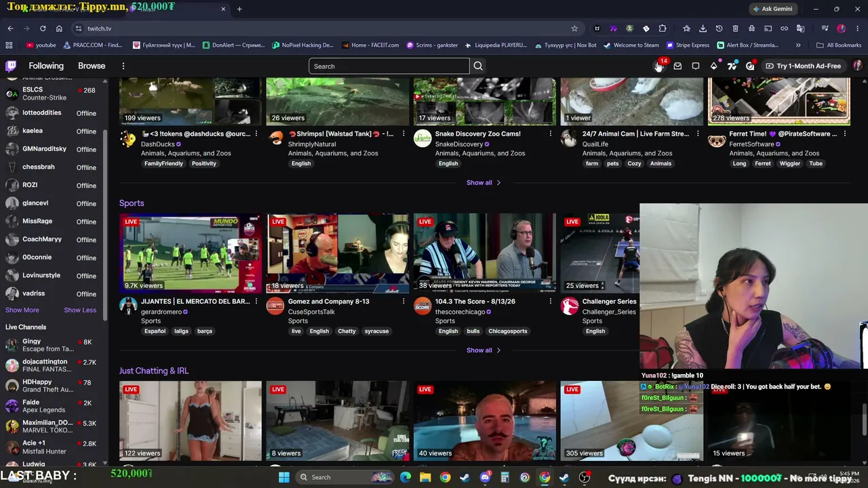Open the media controls icon in the browser toolbar
Viewport: 868px width, 488px height.
pos(825,28)
